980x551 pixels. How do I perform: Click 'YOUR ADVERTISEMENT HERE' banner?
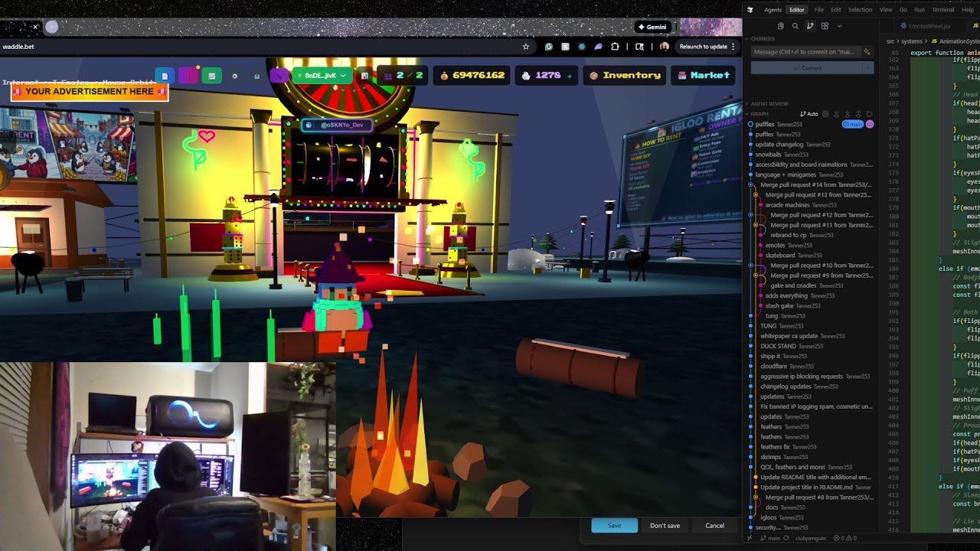[90, 91]
